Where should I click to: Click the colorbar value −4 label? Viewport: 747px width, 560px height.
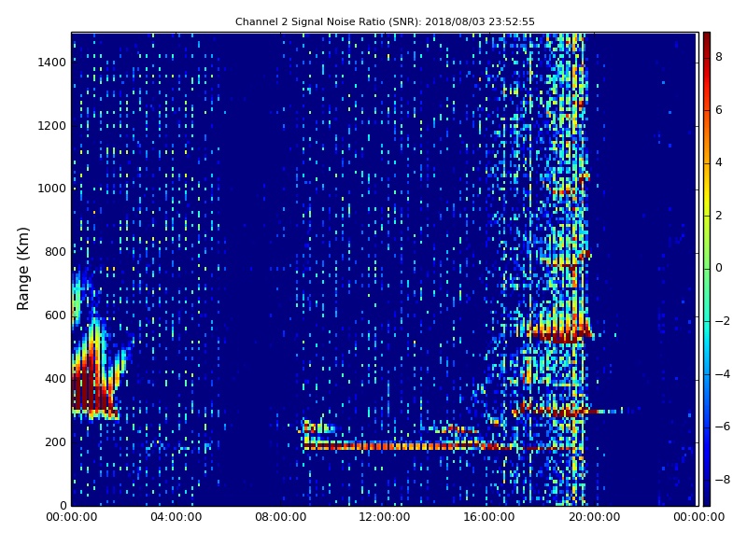pos(723,374)
